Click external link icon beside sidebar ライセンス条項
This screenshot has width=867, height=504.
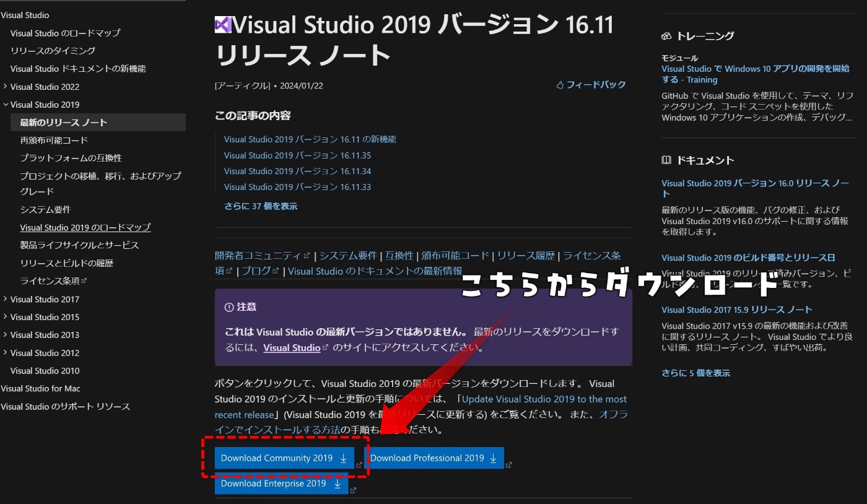(x=84, y=281)
